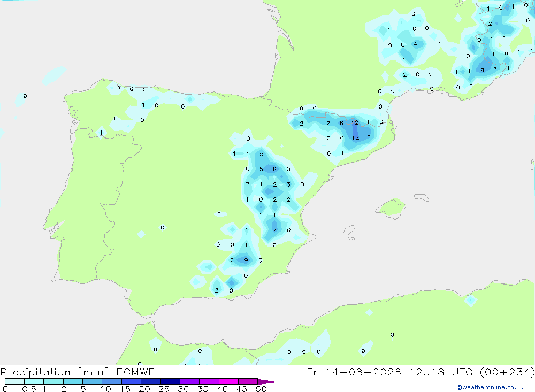Click the 1–2 mm legend color box

pos(53,381)
